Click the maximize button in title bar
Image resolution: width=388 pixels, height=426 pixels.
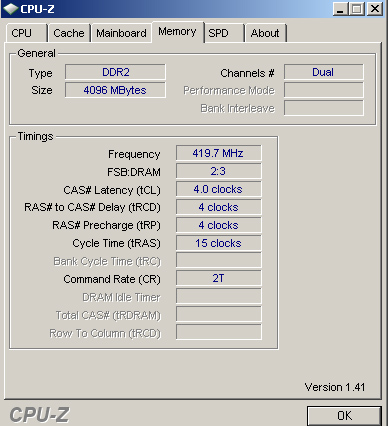[x=357, y=9]
